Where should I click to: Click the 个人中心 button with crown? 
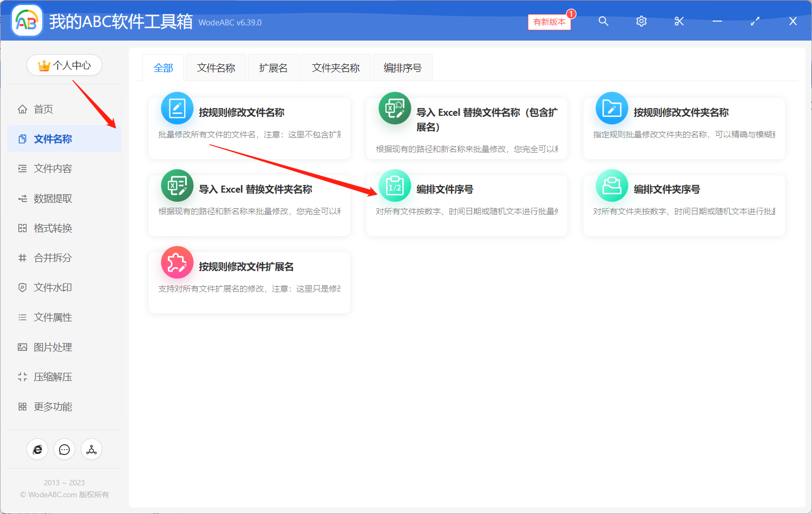[x=64, y=64]
